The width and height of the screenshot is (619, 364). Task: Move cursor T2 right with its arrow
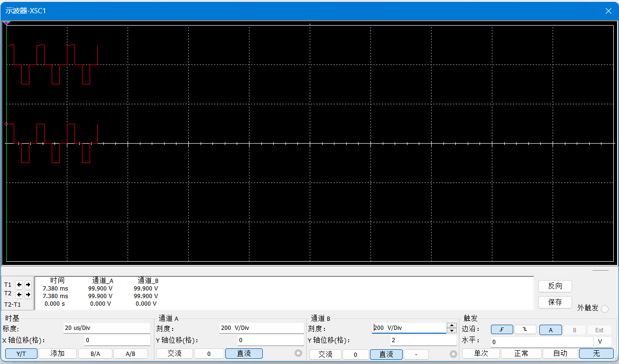point(28,295)
